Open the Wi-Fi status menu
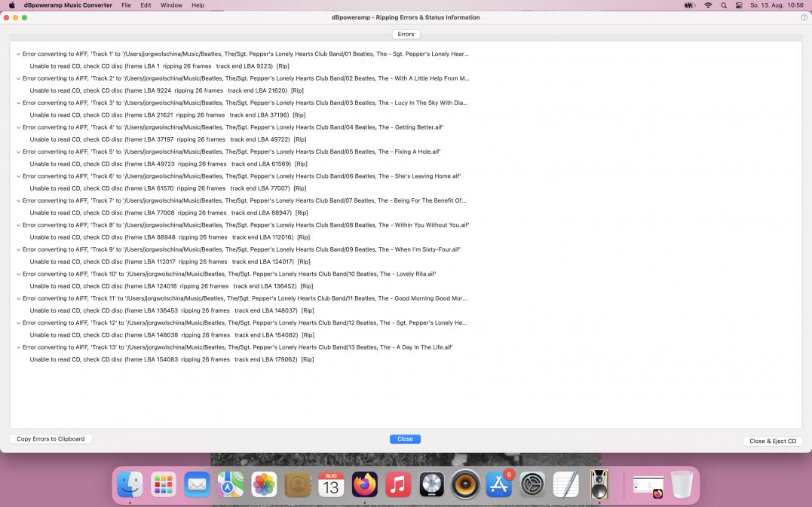Screen dimensions: 812x507 click(x=708, y=5)
